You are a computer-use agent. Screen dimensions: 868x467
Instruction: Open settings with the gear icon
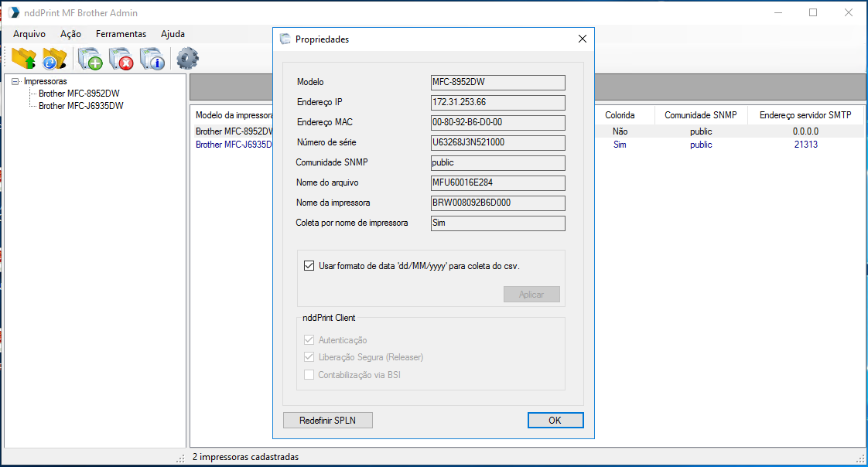[187, 59]
